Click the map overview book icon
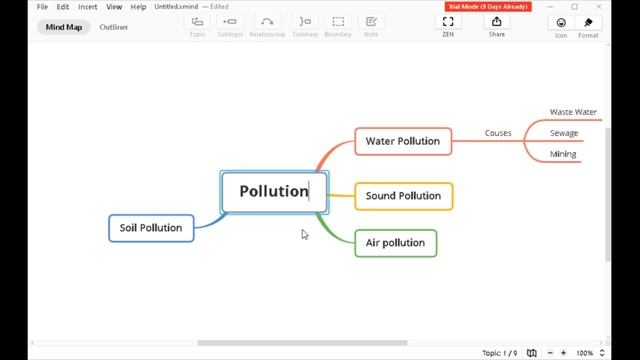The width and height of the screenshot is (640, 360). coord(531,353)
